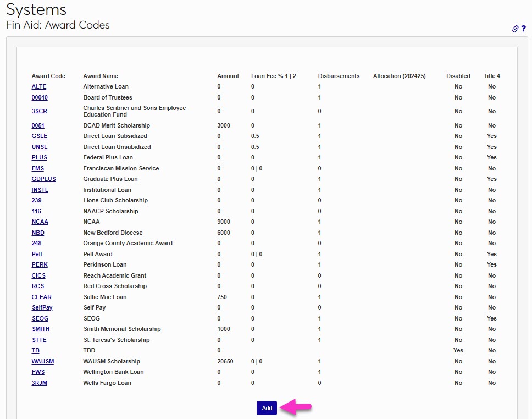The image size is (532, 419).
Task: Open the ALTE Alternative Loan award code
Action: pyautogui.click(x=38, y=86)
